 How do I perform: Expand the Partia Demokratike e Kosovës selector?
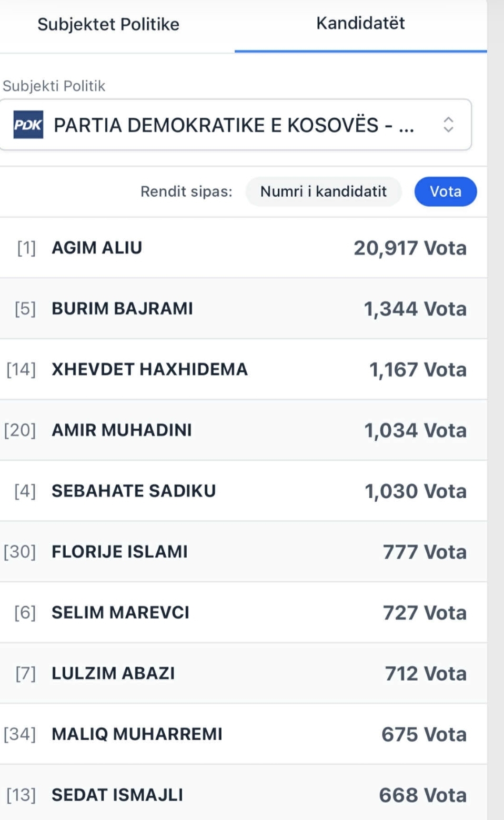234,125
